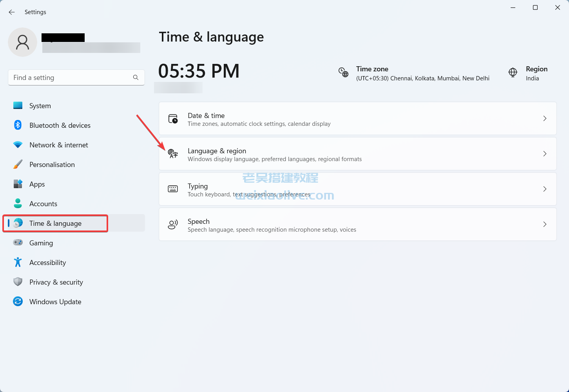Click the Accounts person icon
This screenshot has height=392, width=569.
tap(18, 203)
